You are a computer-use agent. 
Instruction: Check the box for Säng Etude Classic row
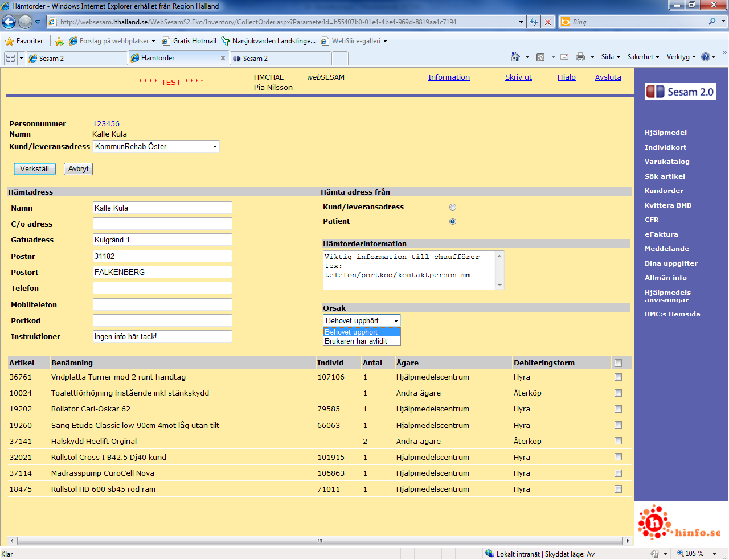click(619, 425)
